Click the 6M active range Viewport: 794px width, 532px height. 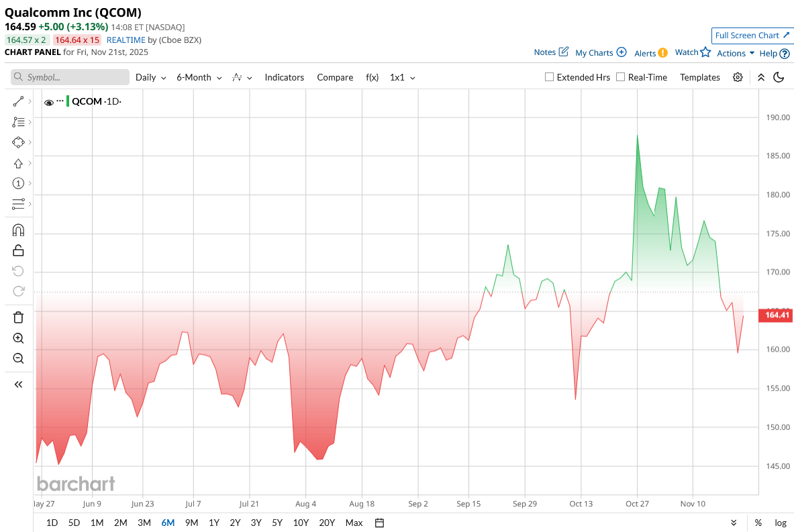(x=168, y=523)
